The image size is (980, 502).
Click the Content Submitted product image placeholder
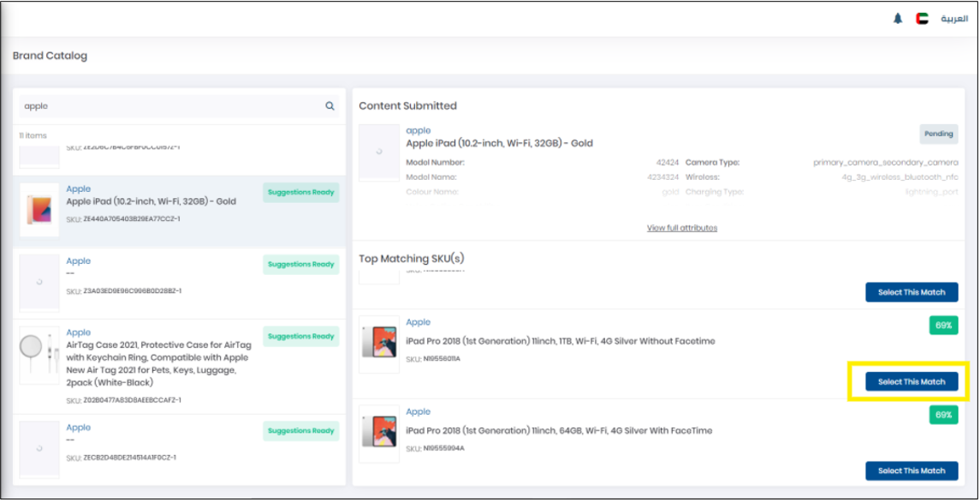tap(379, 152)
